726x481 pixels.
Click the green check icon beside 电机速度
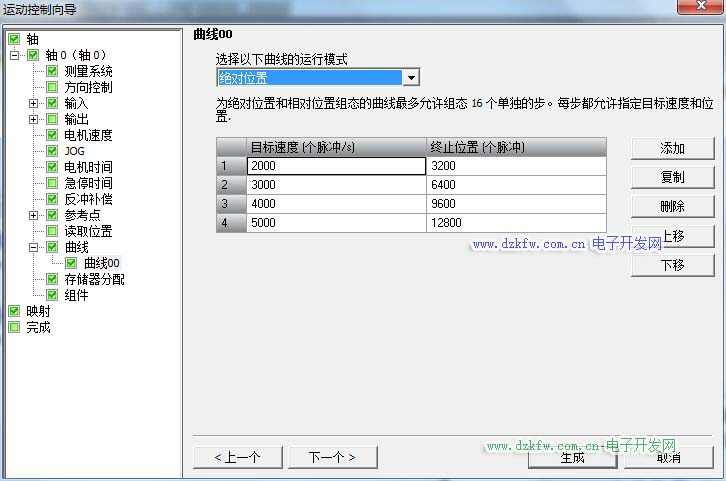pos(52,135)
